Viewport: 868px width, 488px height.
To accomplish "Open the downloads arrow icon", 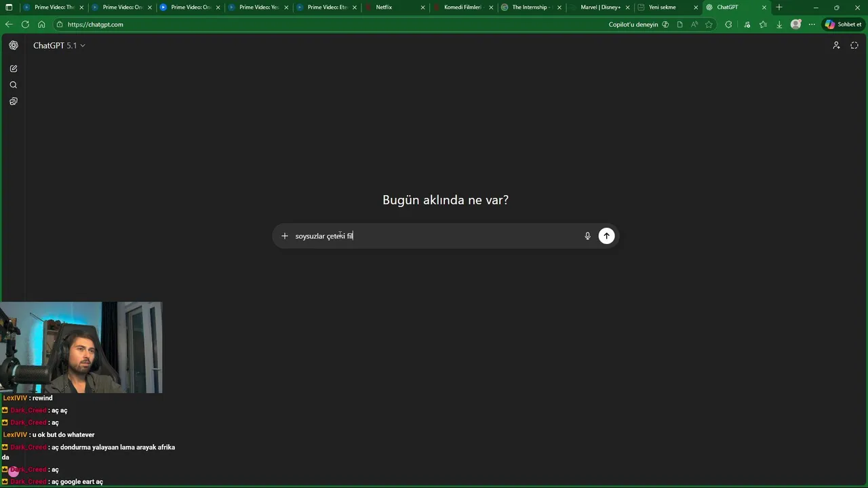I will coord(779,24).
